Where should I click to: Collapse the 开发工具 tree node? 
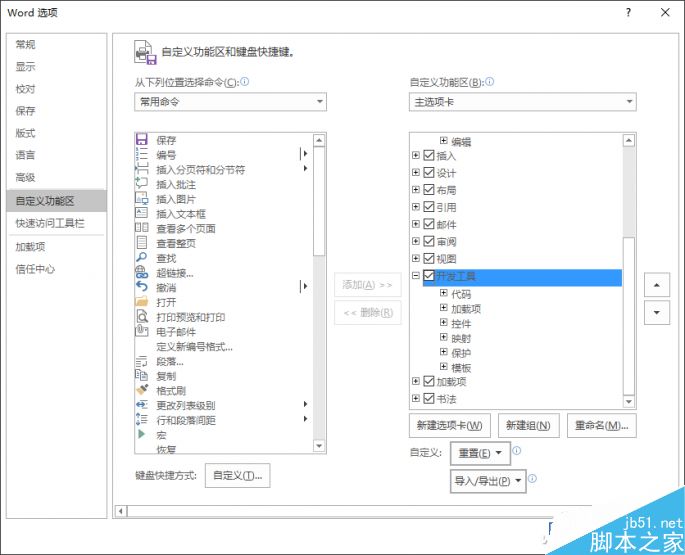416,275
